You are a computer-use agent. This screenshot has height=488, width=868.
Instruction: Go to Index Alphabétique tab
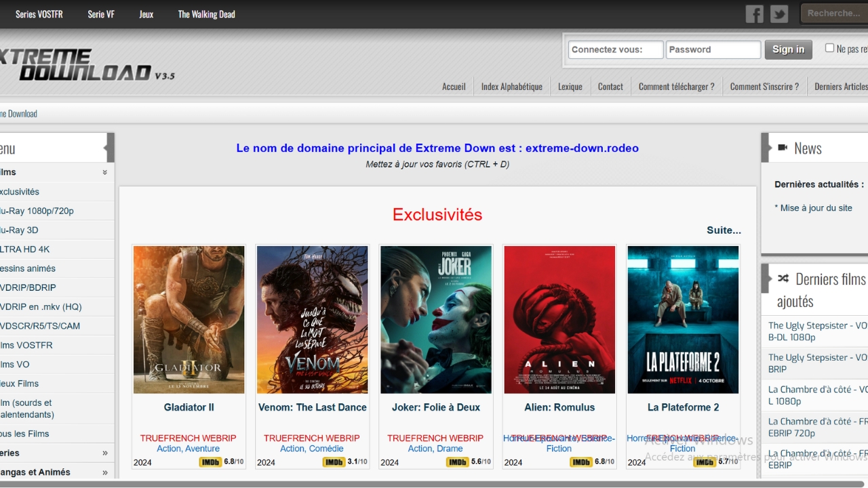coord(511,87)
